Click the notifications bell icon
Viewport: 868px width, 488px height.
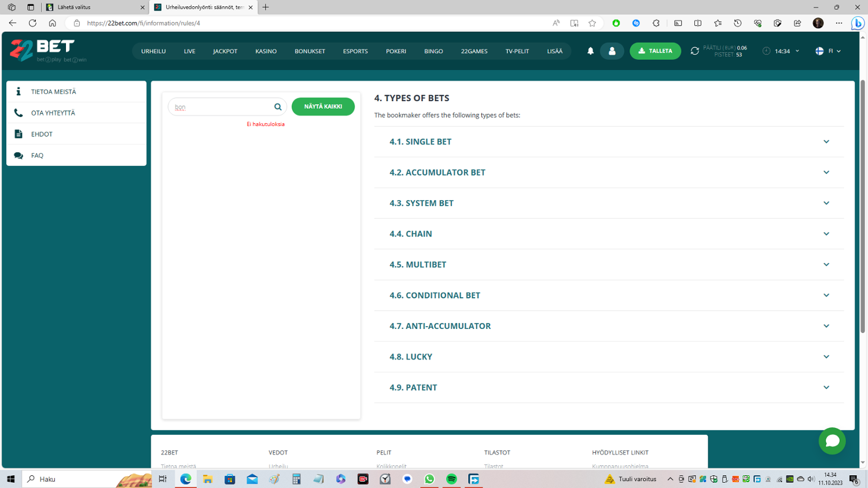coord(590,51)
